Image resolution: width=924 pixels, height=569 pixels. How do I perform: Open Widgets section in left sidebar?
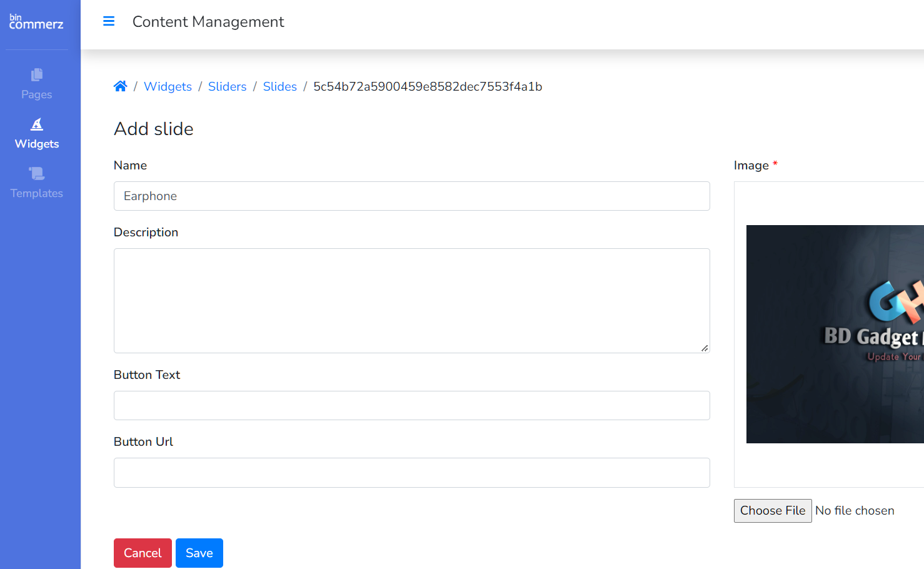point(37,134)
